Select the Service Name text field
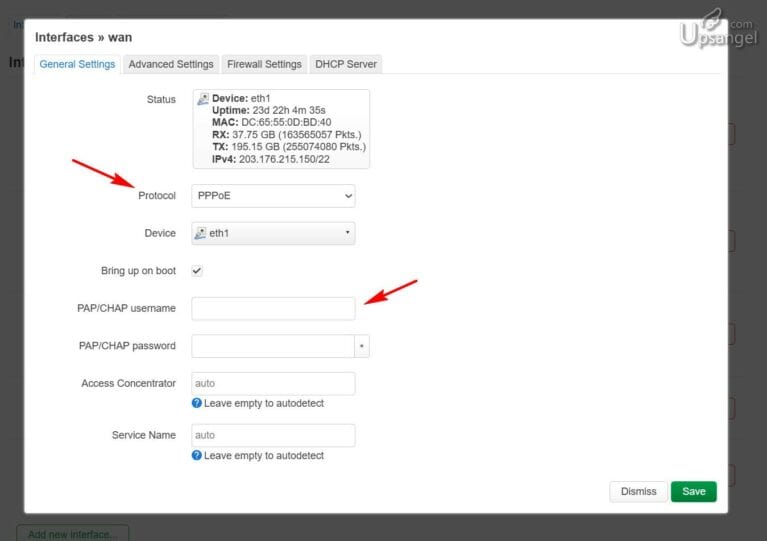The height and width of the screenshot is (541, 767). [273, 435]
